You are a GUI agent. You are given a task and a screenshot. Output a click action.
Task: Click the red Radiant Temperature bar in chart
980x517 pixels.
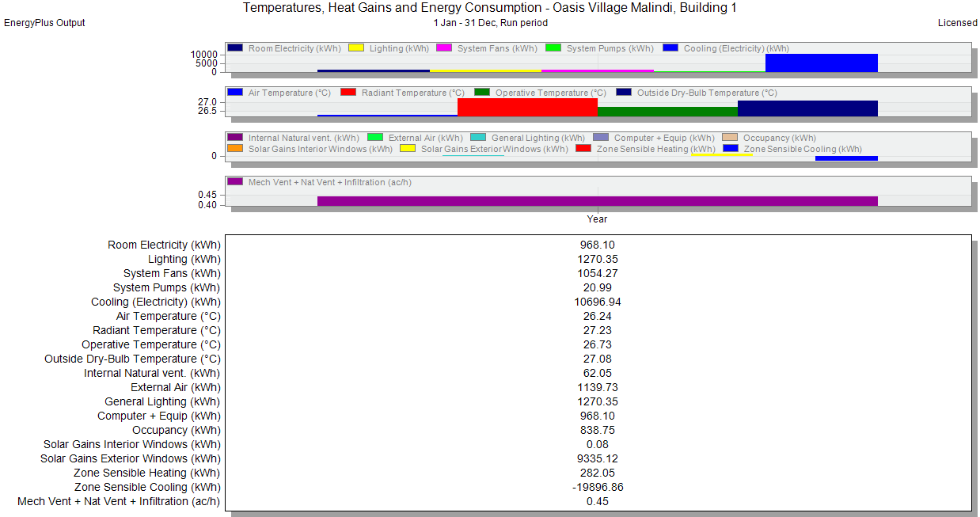(527, 108)
